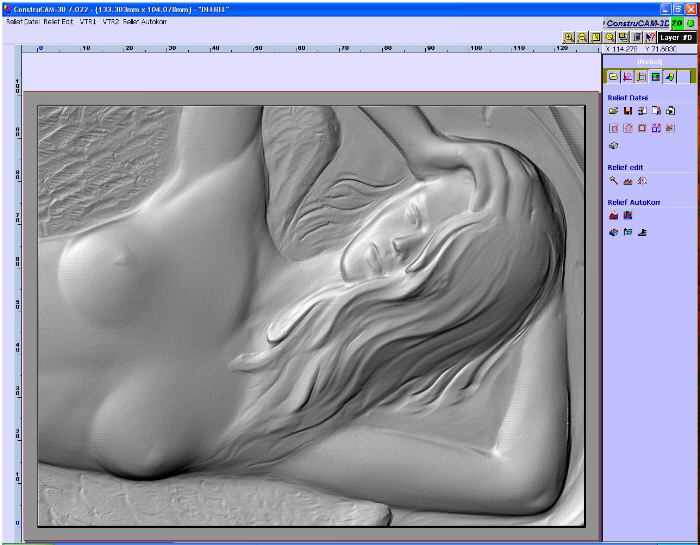Open the VTR1 menu
The width and height of the screenshot is (700, 545).
(88, 21)
